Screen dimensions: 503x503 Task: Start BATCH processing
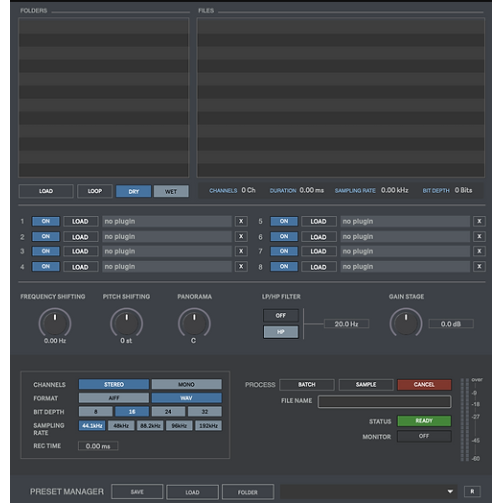coord(307,385)
